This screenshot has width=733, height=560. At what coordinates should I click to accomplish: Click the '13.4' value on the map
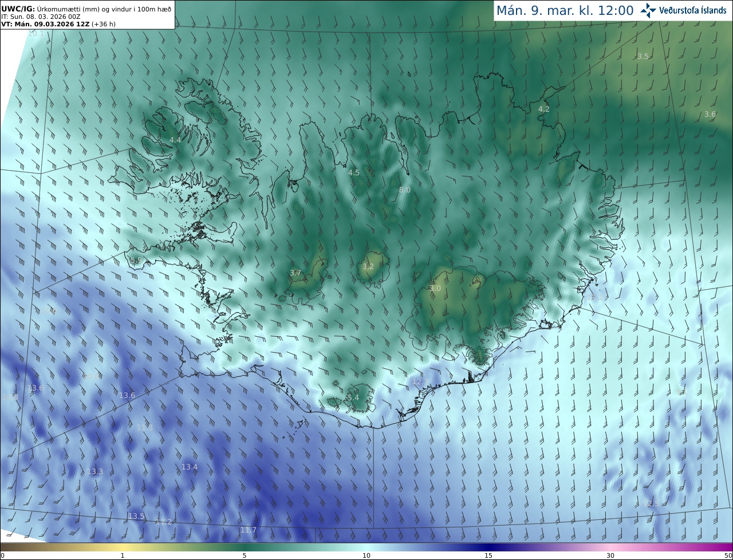tap(190, 467)
